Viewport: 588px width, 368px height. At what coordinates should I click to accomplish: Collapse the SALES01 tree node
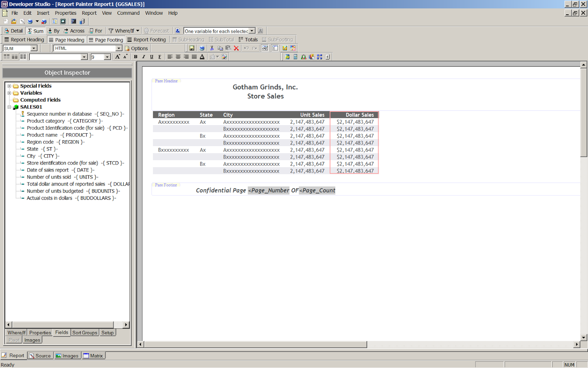click(9, 107)
